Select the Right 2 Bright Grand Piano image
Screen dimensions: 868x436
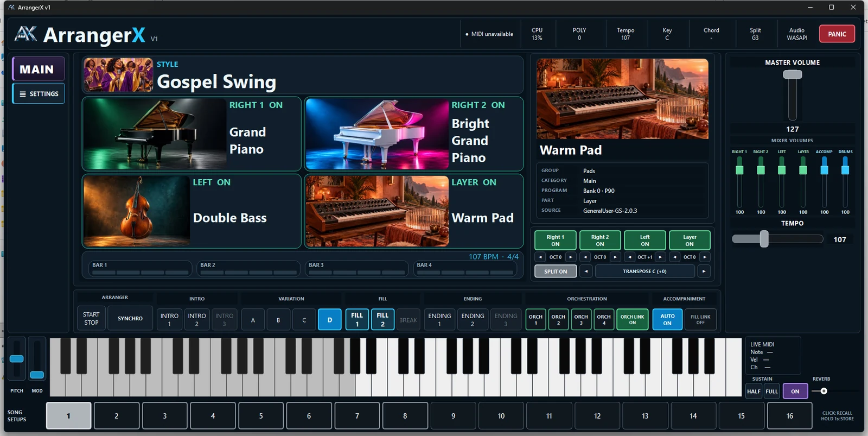click(377, 134)
